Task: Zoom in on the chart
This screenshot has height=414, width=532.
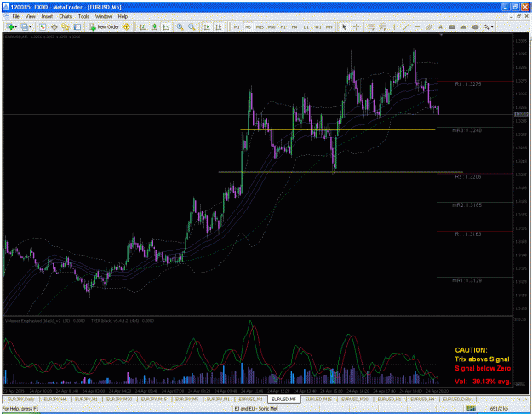Action: 180,26
